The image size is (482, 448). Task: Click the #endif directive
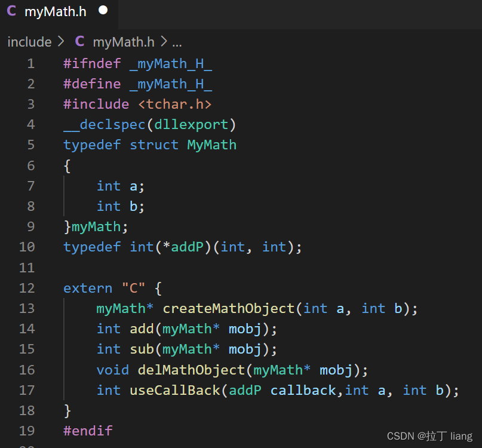pyautogui.click(x=87, y=431)
